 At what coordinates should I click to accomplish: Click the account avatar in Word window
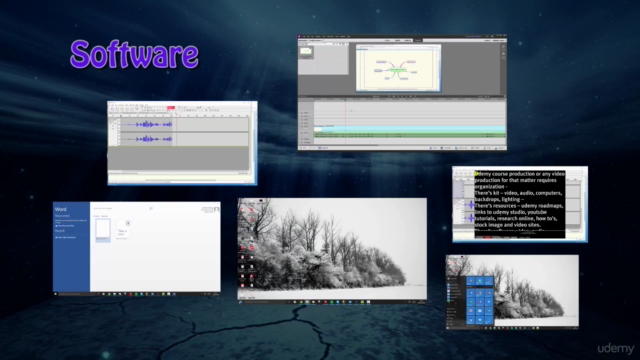point(217,209)
